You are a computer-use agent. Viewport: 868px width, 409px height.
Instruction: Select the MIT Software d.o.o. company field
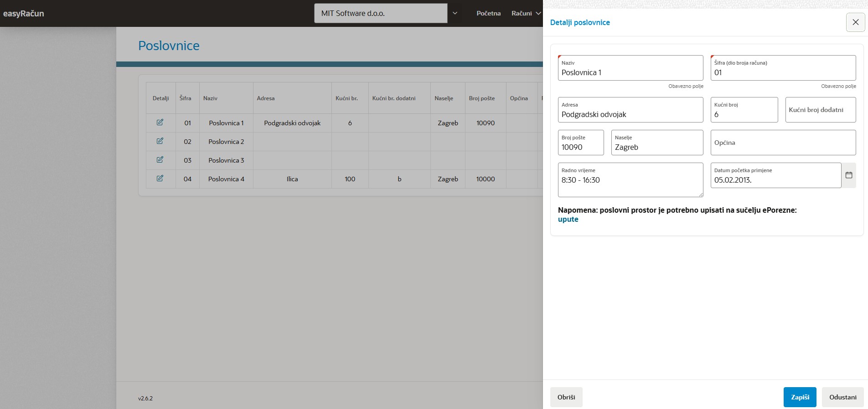click(380, 13)
